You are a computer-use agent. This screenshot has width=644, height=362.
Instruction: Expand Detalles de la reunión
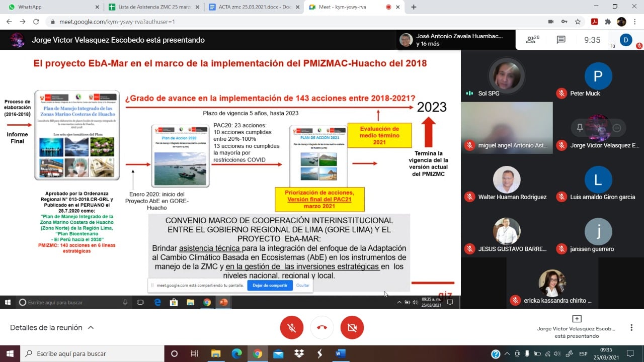(52, 328)
